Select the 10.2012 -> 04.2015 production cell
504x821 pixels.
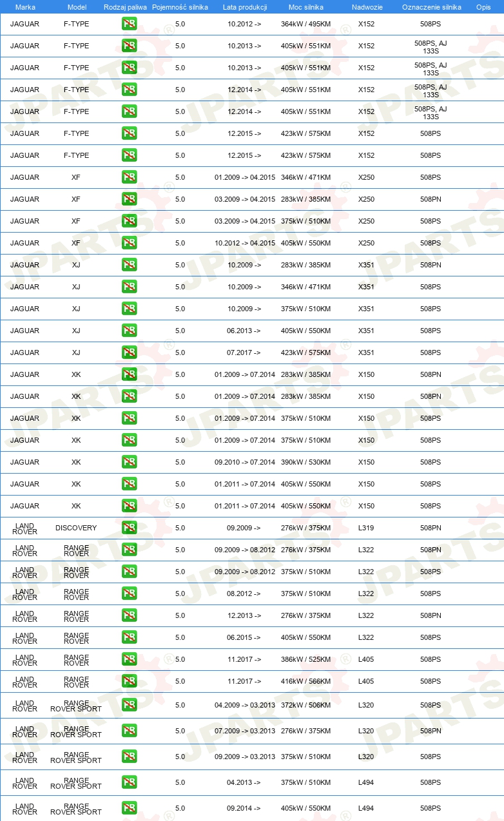point(245,243)
